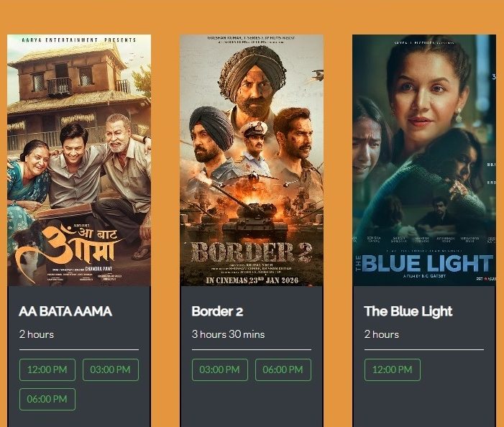The width and height of the screenshot is (504, 427).
Task: Click the BLUE LIGHT logo on poster
Action: (424, 263)
